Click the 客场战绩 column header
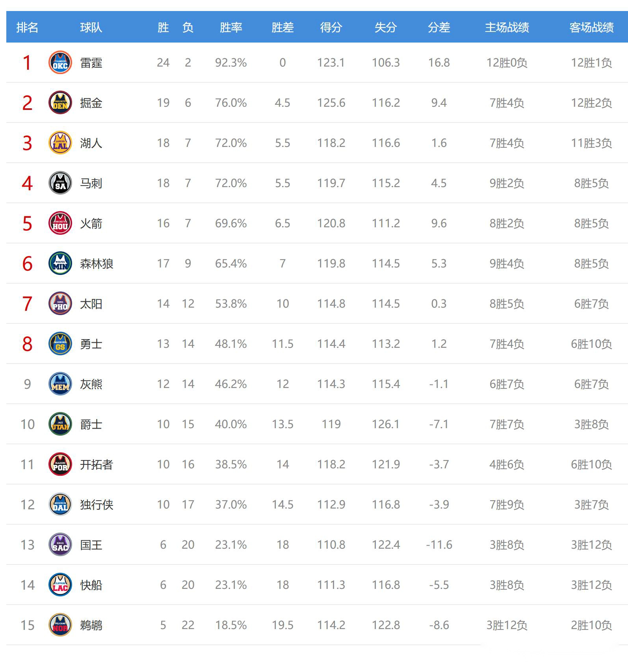Viewport: 628px width, 672px height. coord(591,27)
